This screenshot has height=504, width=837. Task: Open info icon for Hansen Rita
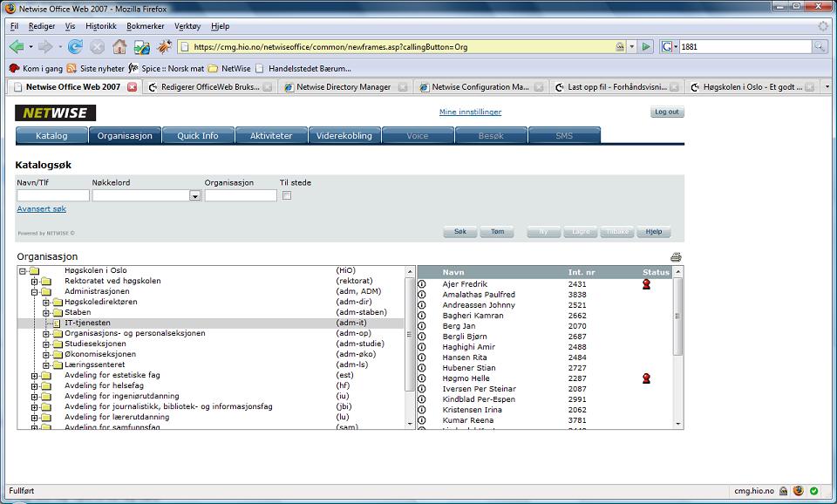[422, 358]
